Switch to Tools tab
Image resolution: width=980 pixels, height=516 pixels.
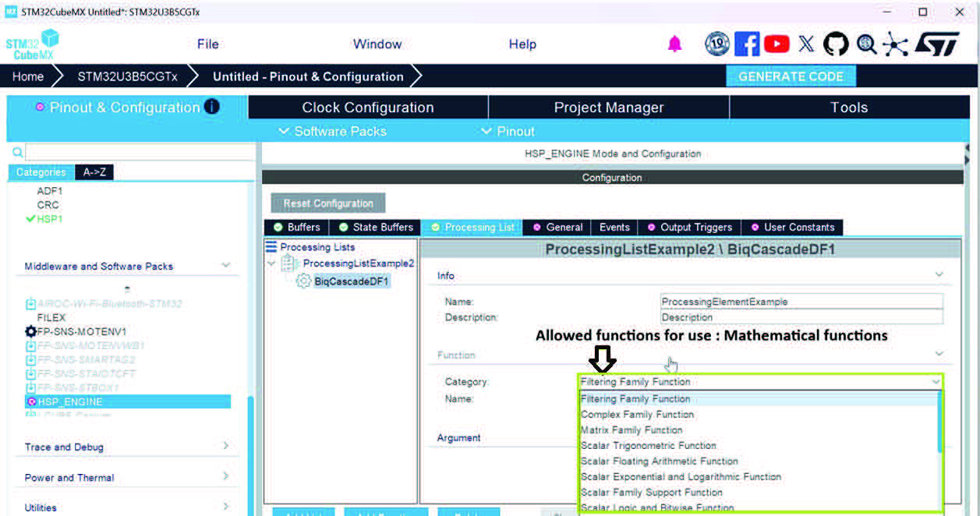point(849,108)
